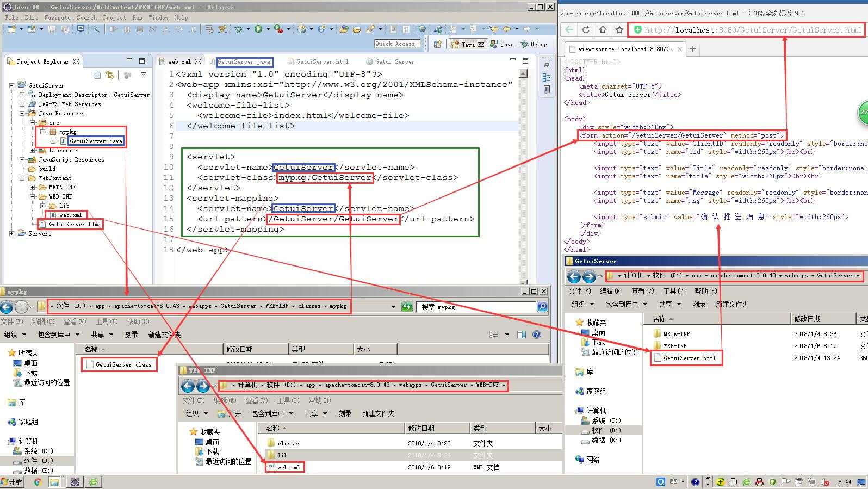
Task: Expand the JAX-WS Web Services node
Action: coord(22,104)
